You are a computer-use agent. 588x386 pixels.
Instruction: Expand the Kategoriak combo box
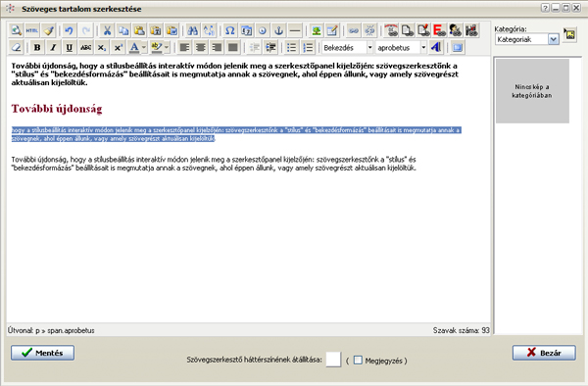coord(554,39)
